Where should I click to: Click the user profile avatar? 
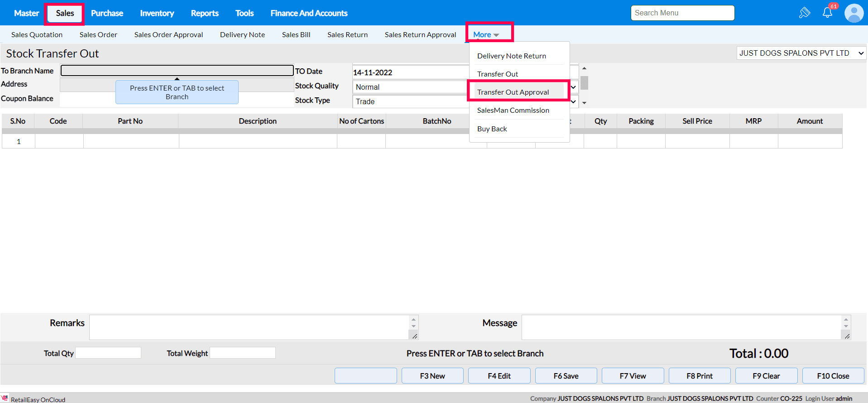[854, 13]
